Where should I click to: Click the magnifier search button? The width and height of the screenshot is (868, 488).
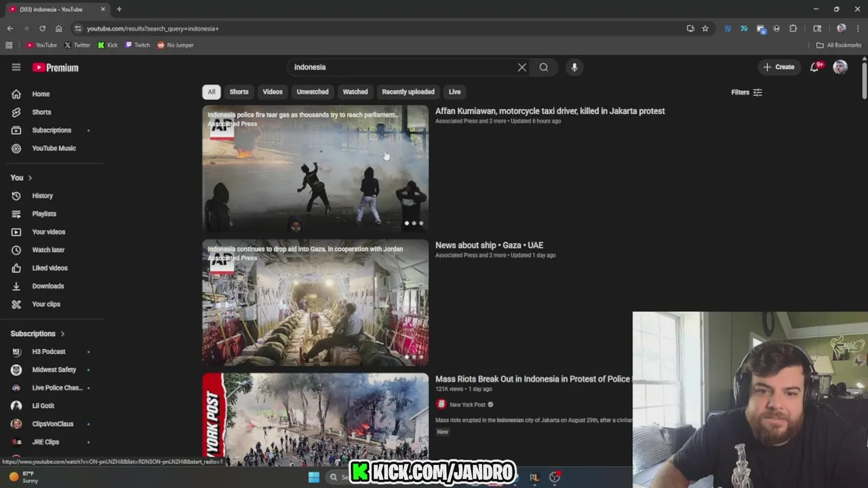tap(544, 67)
